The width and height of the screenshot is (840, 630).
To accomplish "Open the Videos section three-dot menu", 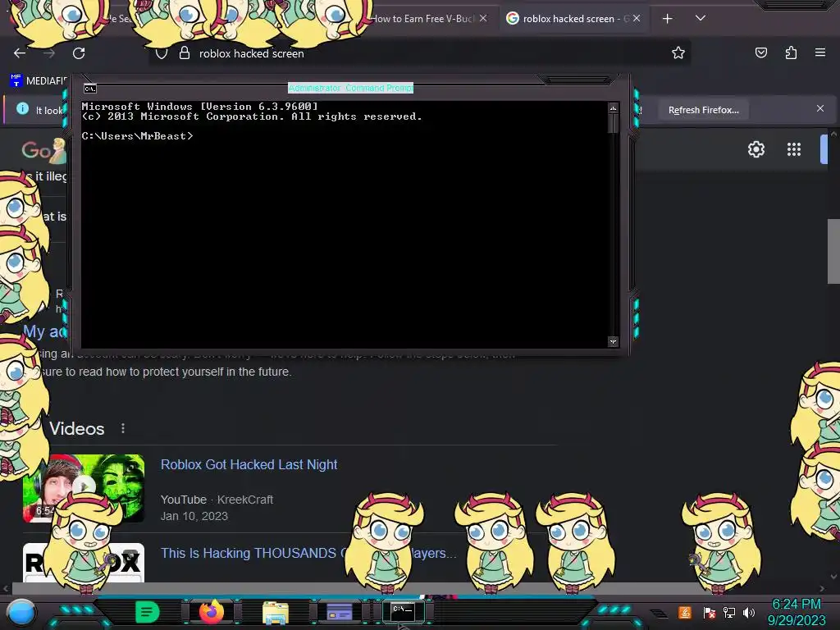I will tap(123, 428).
